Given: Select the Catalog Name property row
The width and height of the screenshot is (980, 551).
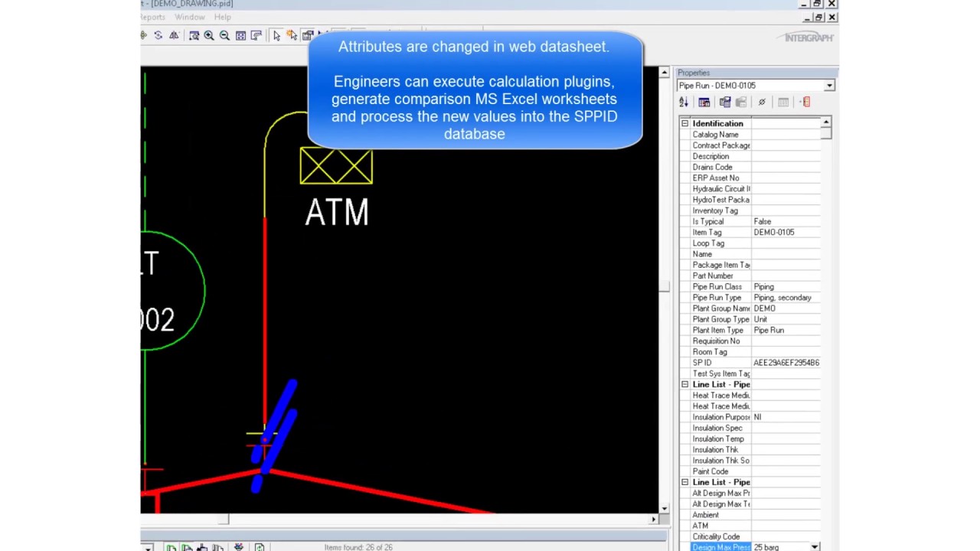Looking at the screenshot, I should (x=750, y=134).
